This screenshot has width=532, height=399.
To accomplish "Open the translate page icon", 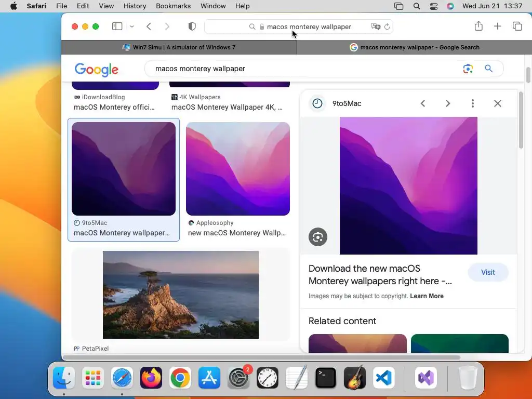I will [376, 26].
